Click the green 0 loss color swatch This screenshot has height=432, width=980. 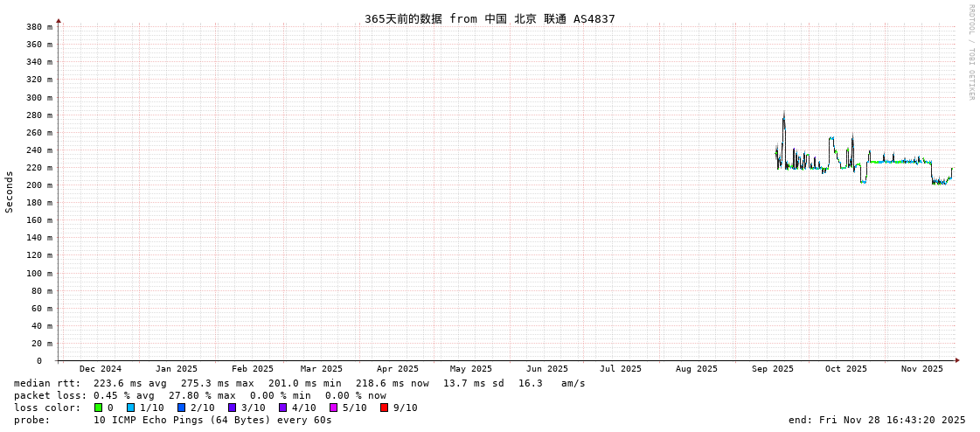99,408
